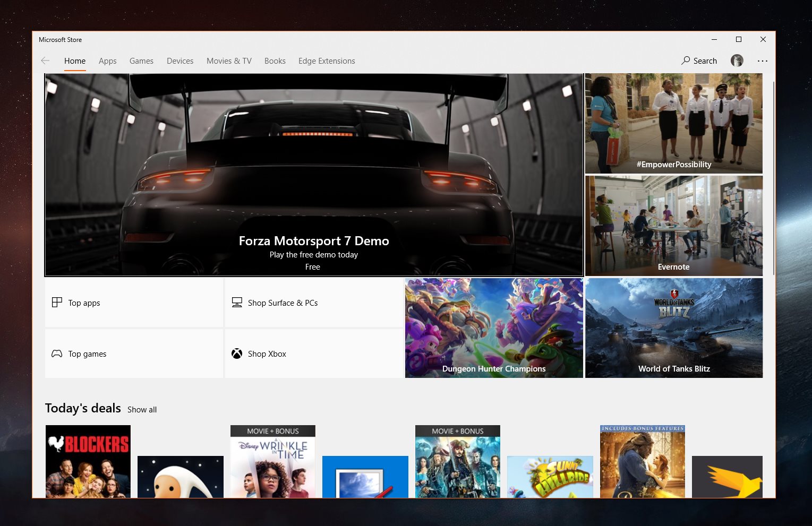Select the Blockers movie deal poster

point(88,461)
